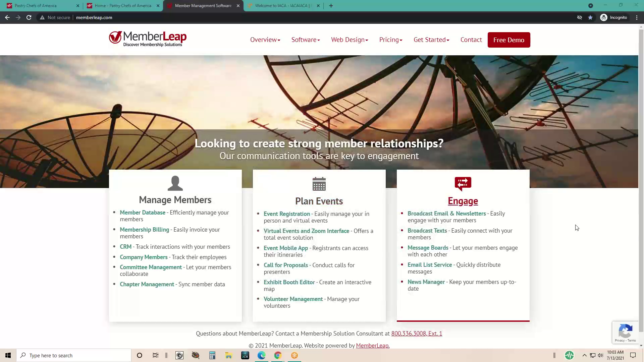Image resolution: width=644 pixels, height=362 pixels.
Task: Click the green pulse monitor tray icon
Action: [569, 355]
